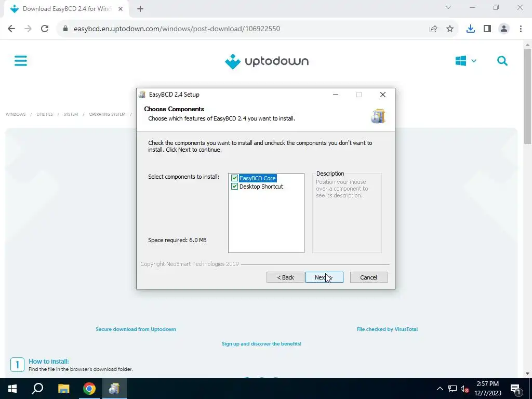Go back with the Back button
Viewport: 532px width, 399px height.
[285, 277]
